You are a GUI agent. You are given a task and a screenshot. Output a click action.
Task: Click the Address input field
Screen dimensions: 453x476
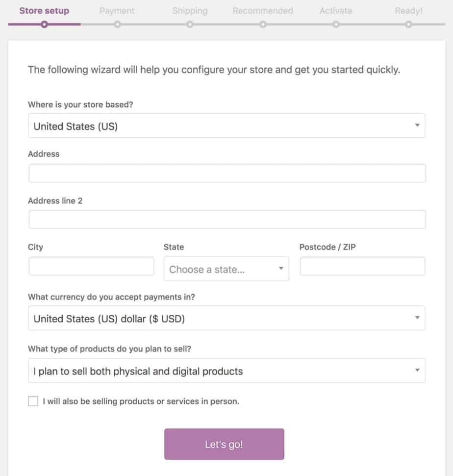[227, 174]
